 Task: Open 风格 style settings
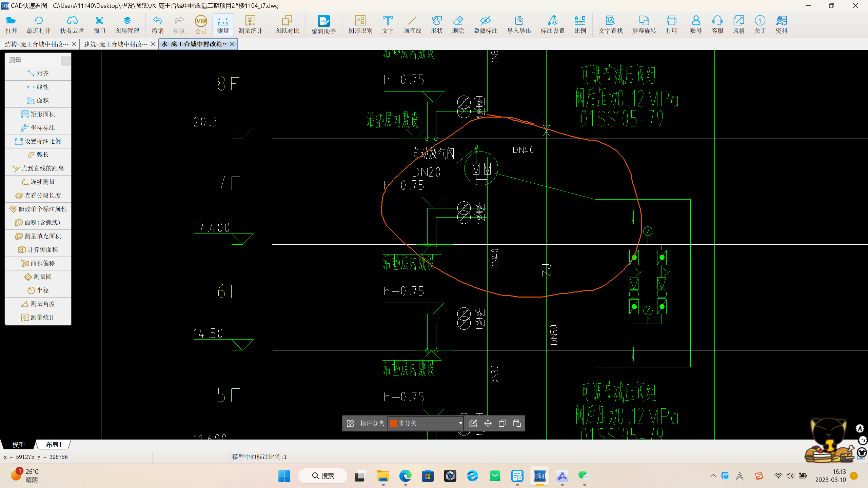coord(739,25)
